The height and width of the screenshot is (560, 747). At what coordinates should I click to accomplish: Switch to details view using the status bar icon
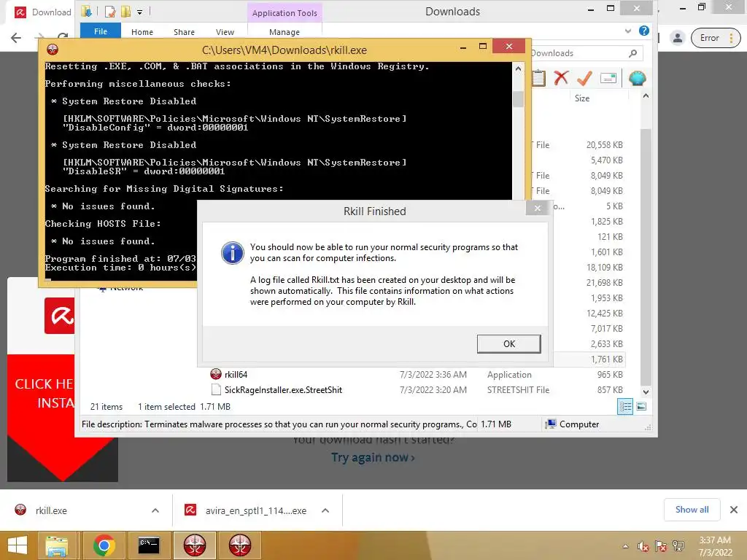(625, 407)
